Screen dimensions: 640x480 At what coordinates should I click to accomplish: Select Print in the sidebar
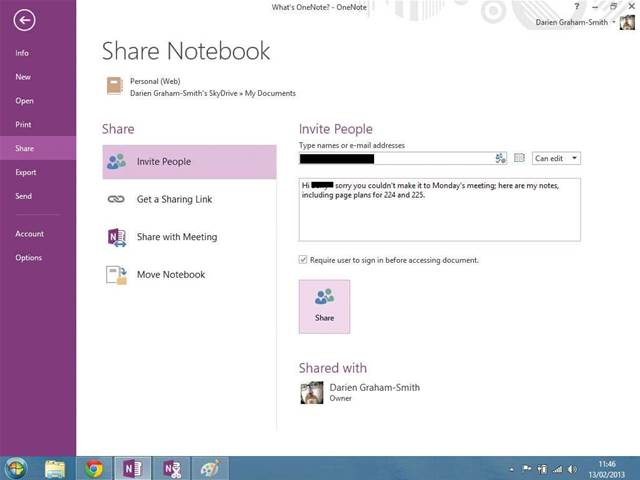(x=23, y=124)
